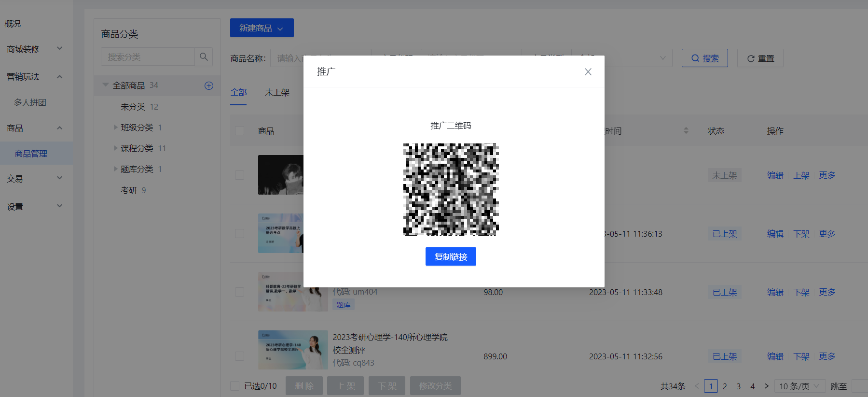Open the 10 条/页 page size dropdown
This screenshot has height=397, width=868.
799,386
